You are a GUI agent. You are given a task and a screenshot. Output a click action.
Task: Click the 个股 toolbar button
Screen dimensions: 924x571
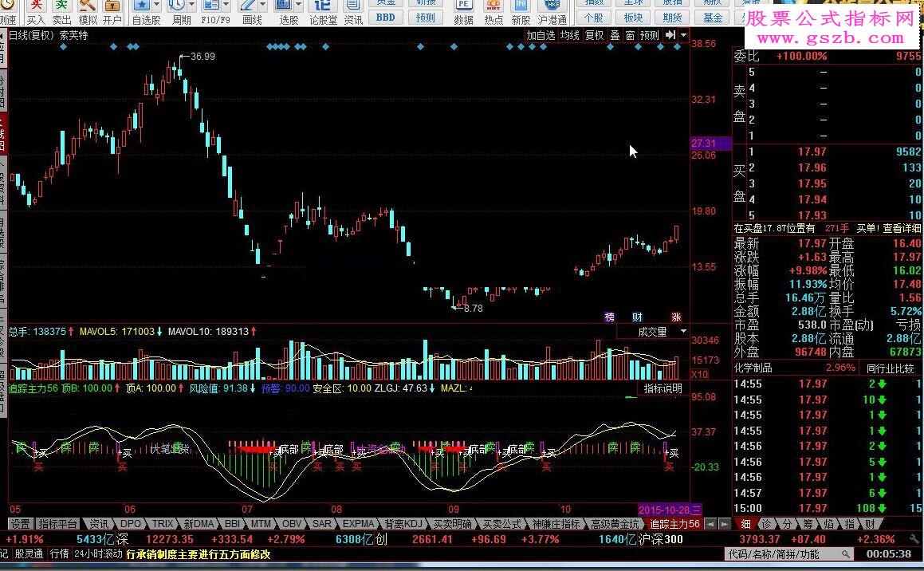point(594,18)
